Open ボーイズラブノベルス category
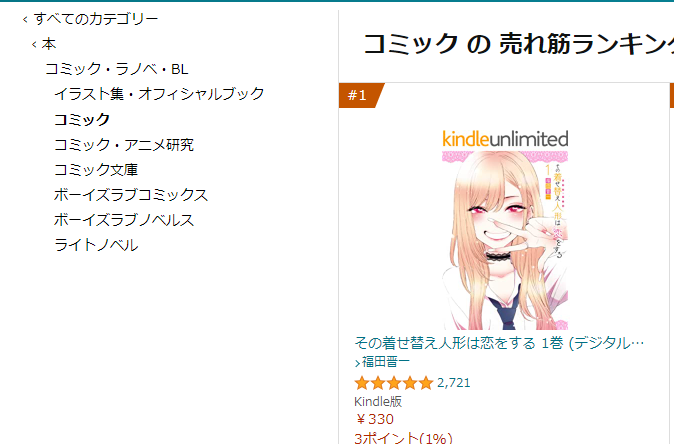The width and height of the screenshot is (674, 444). pyautogui.click(x=124, y=220)
